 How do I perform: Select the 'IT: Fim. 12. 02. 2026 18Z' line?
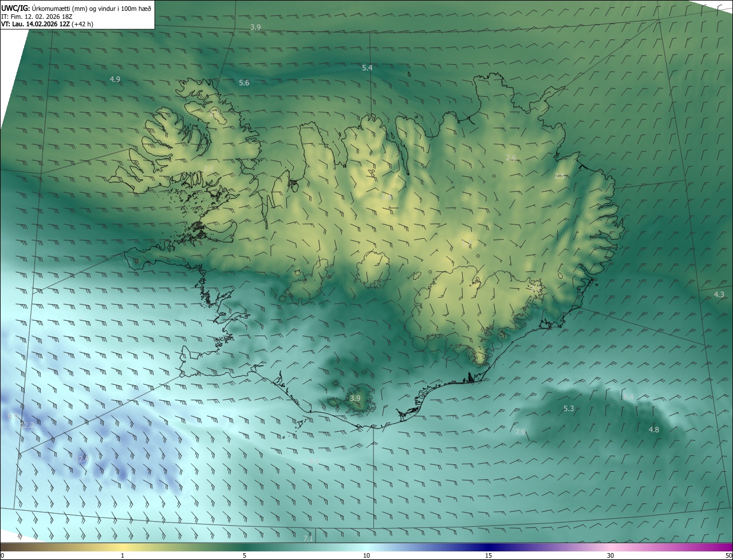pos(36,16)
